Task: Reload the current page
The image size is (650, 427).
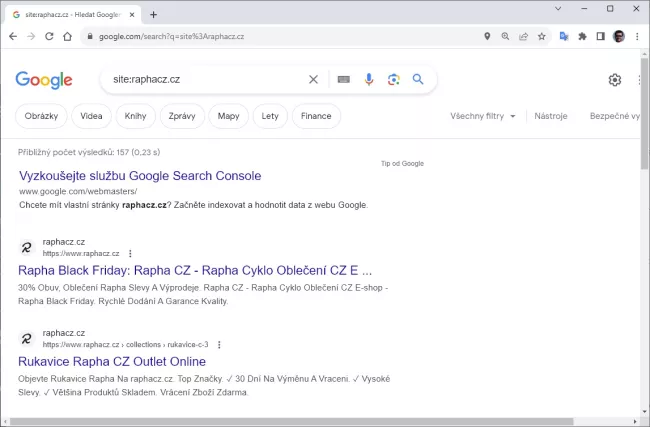Action: (49, 36)
